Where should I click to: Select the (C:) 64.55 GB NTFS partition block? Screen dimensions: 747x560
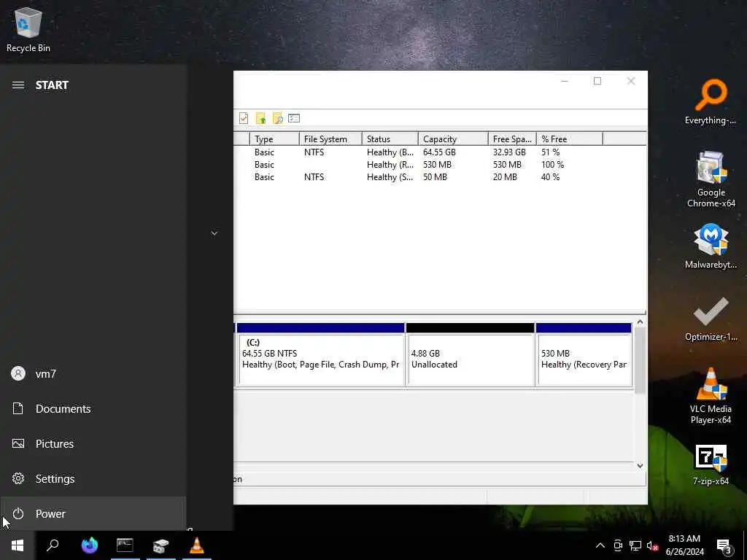321,354
